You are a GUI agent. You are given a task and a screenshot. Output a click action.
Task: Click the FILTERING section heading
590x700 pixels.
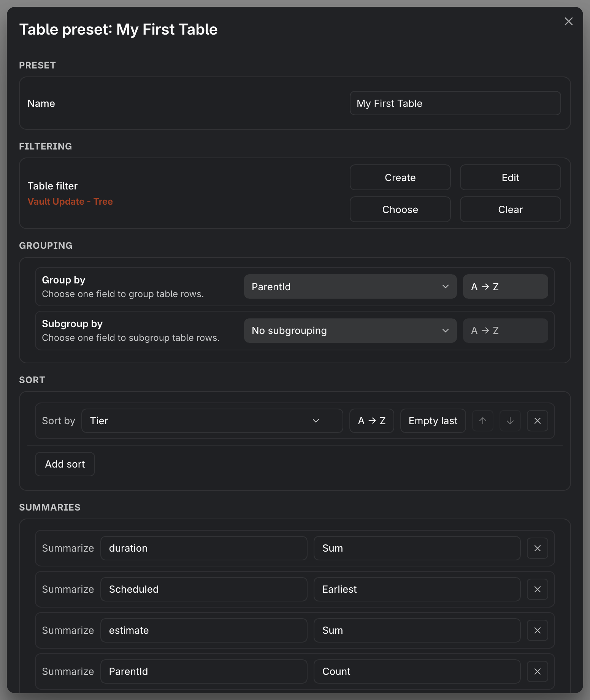click(x=45, y=146)
